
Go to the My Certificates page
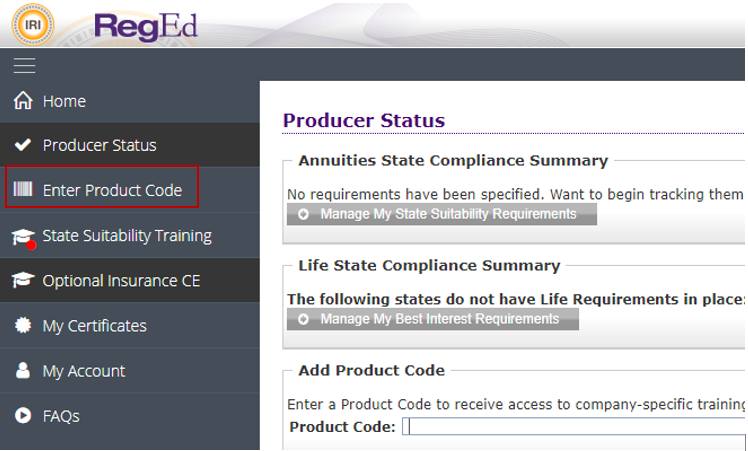(x=94, y=326)
